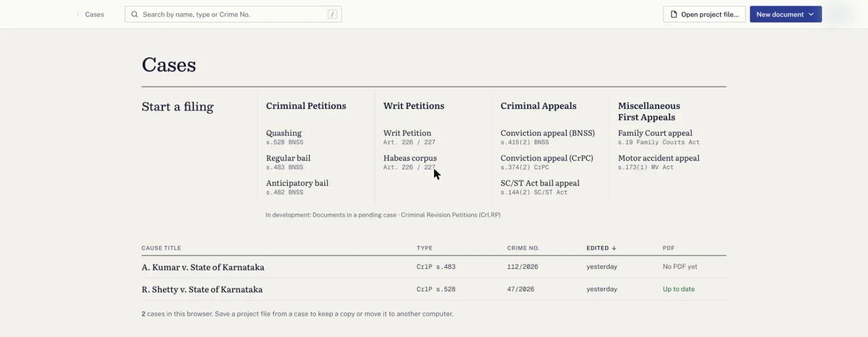Sort by CRIME NO. column header

click(x=523, y=248)
